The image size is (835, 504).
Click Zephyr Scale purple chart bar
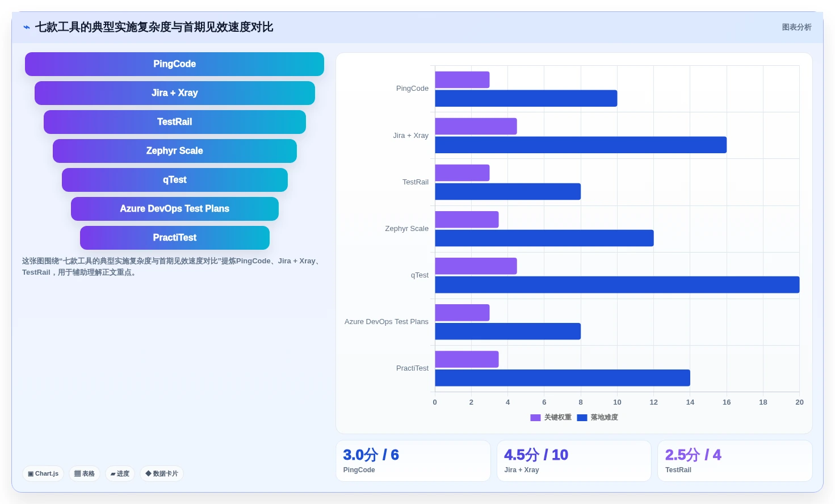pos(467,220)
